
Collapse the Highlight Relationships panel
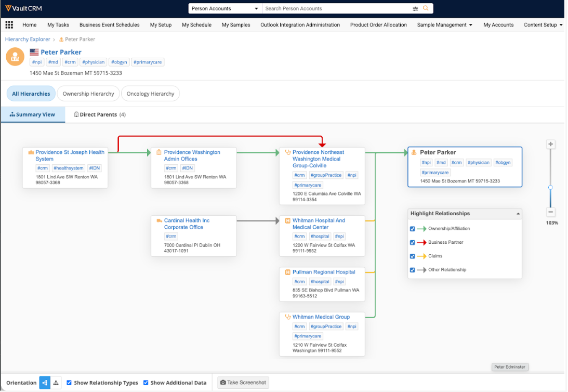518,214
